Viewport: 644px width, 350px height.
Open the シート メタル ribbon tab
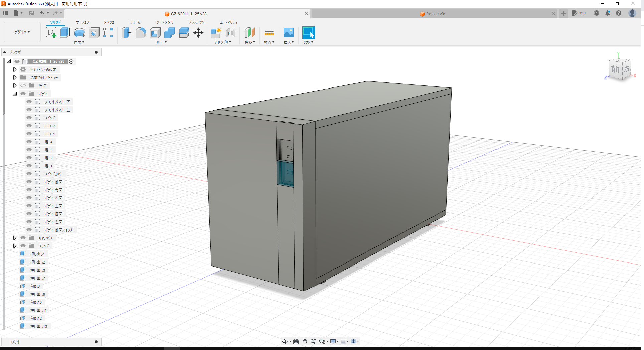(x=164, y=22)
